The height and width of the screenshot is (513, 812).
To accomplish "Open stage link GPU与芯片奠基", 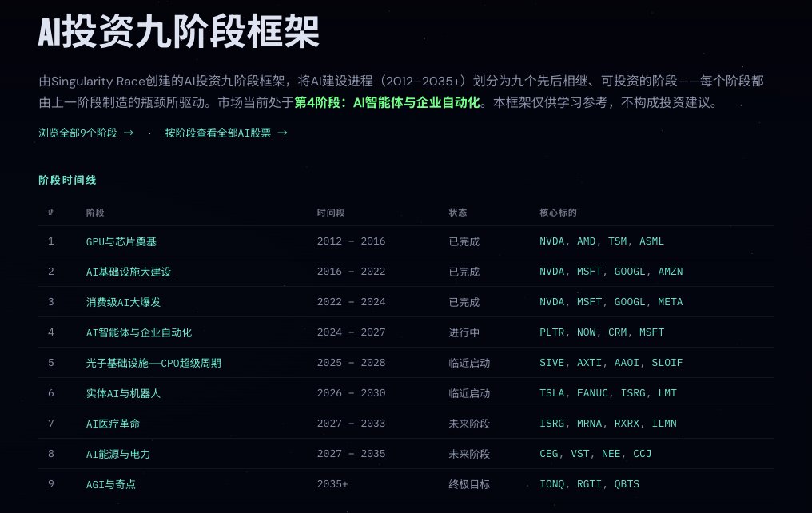I will point(121,241).
